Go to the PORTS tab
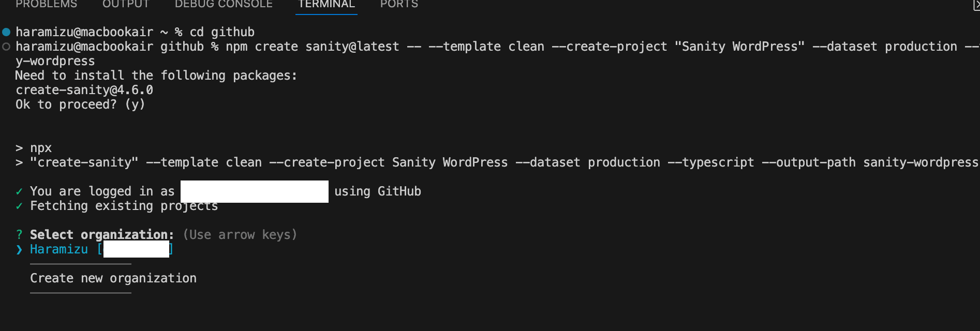Image resolution: width=980 pixels, height=331 pixels. coord(399,4)
